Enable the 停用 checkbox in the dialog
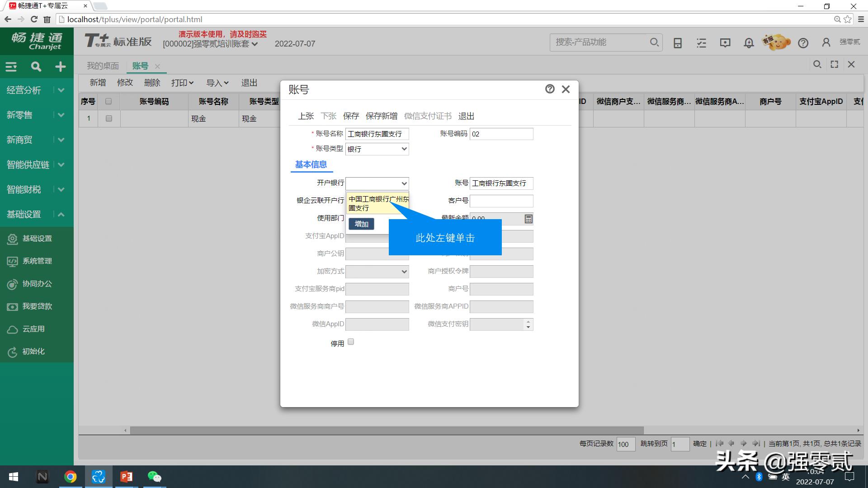 click(x=351, y=342)
